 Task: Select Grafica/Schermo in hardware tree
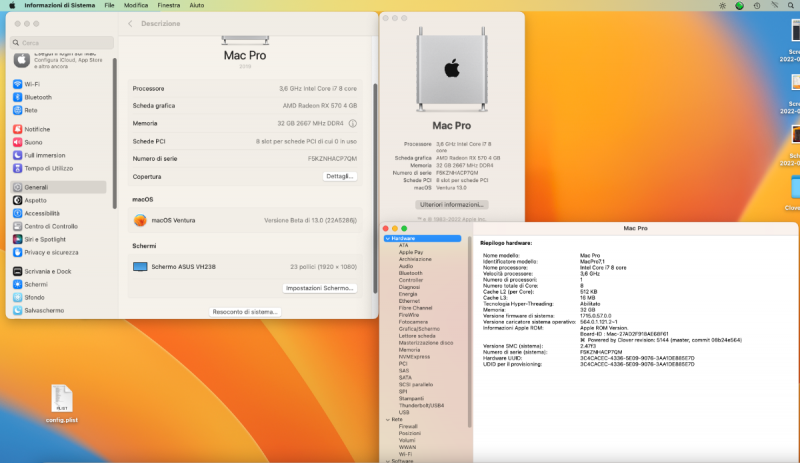(419, 329)
